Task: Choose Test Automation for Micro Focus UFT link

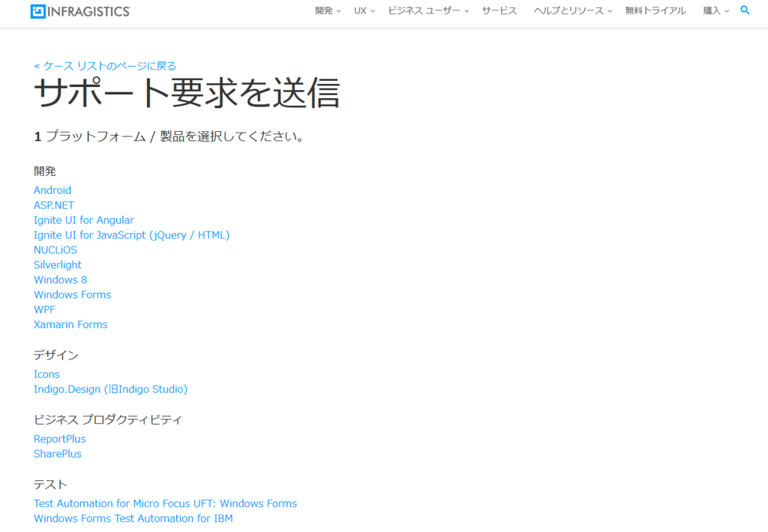Action: pyautogui.click(x=165, y=504)
